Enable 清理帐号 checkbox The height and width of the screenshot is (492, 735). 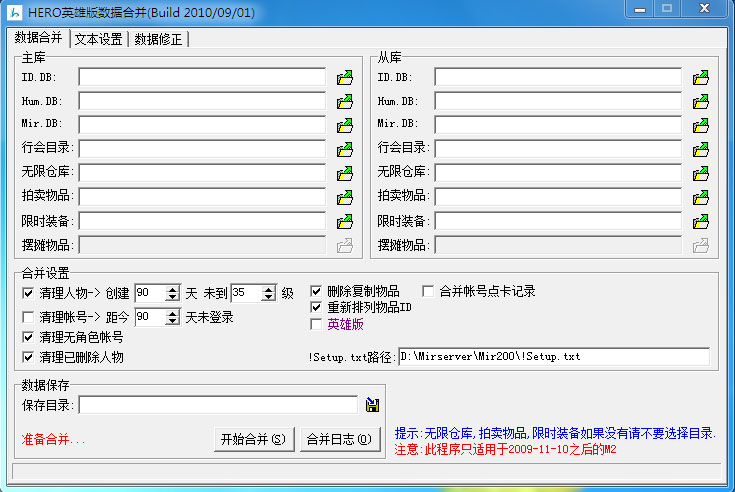click(28, 317)
